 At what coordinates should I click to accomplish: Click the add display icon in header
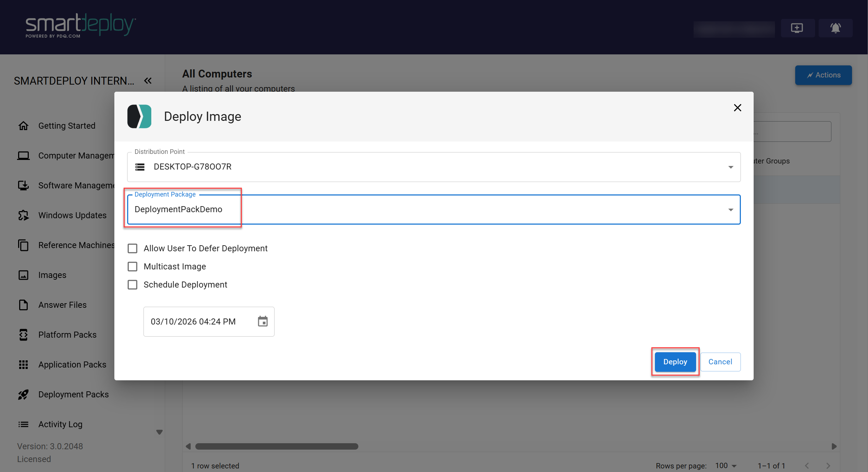797,28
